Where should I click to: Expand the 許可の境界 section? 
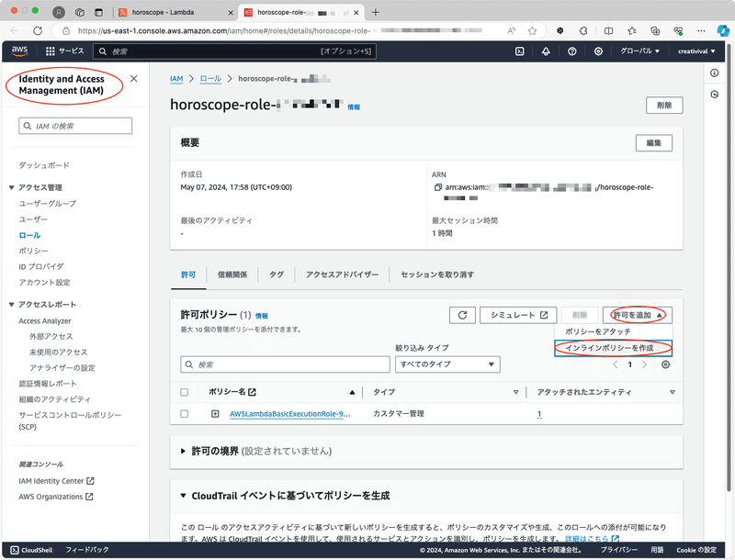[x=183, y=452]
